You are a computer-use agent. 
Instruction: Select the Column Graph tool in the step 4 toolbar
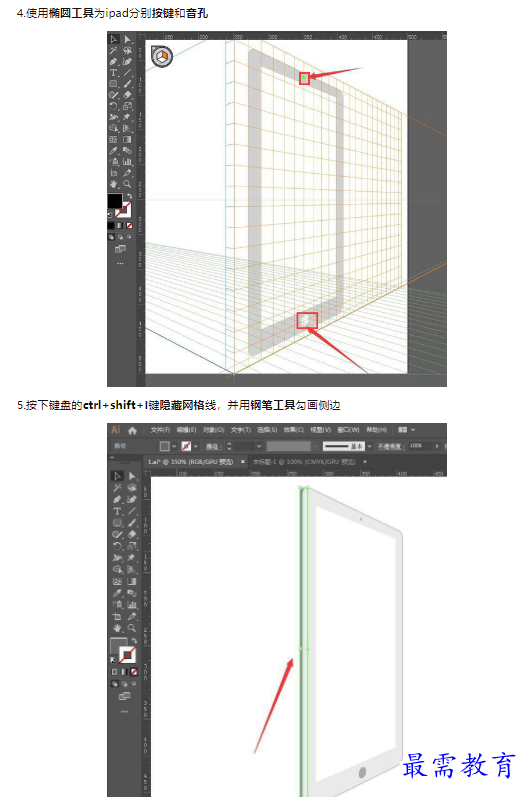coord(127,162)
